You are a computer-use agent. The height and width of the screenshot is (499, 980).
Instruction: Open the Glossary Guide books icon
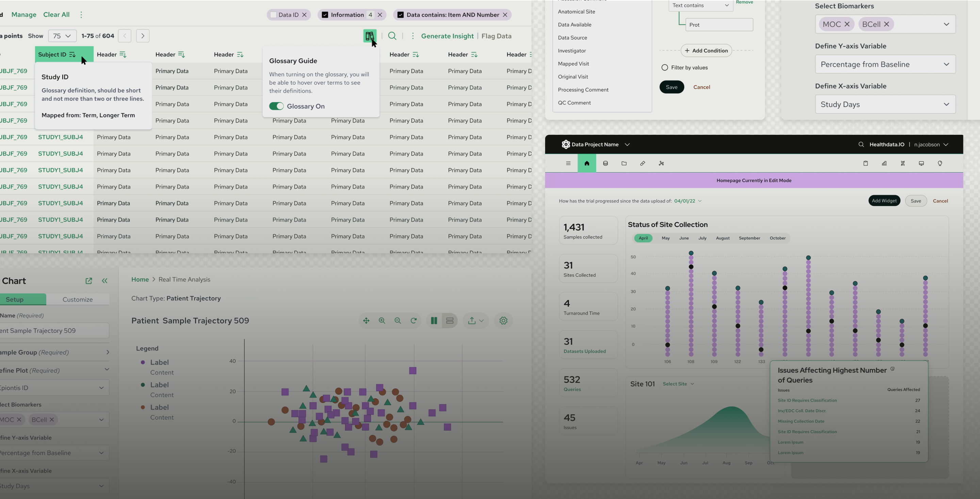(370, 36)
